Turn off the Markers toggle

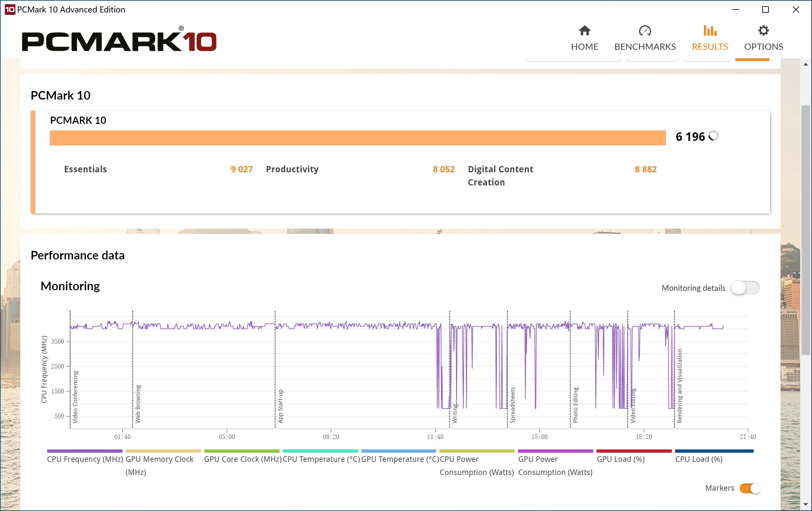[x=749, y=488]
